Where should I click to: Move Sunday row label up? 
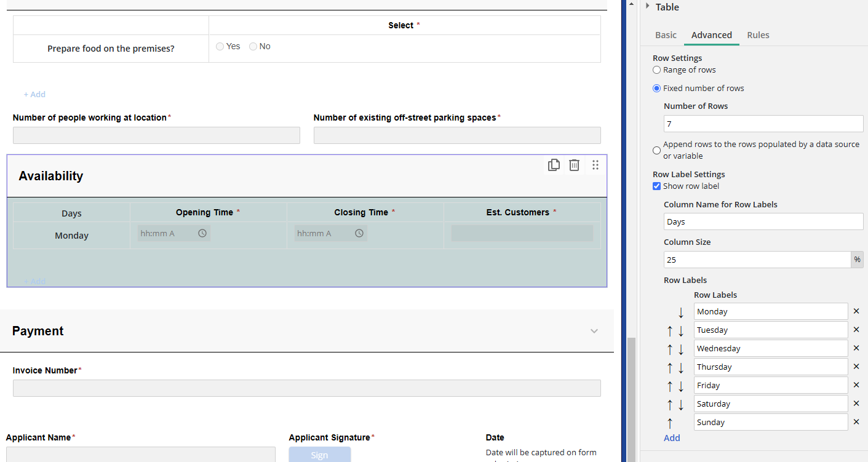click(x=670, y=423)
